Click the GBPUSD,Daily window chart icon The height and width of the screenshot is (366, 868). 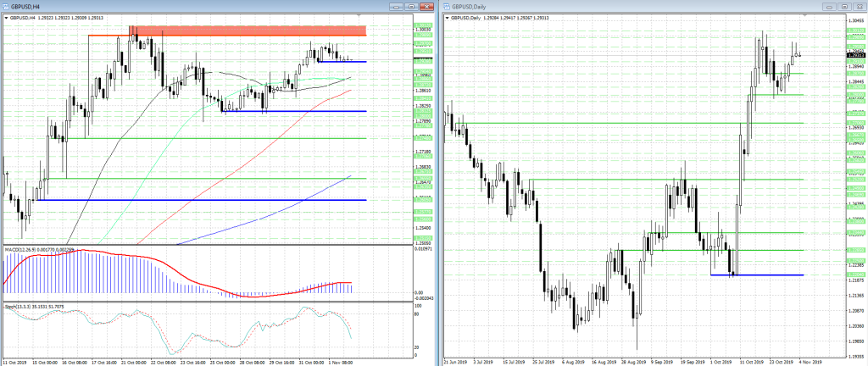447,6
